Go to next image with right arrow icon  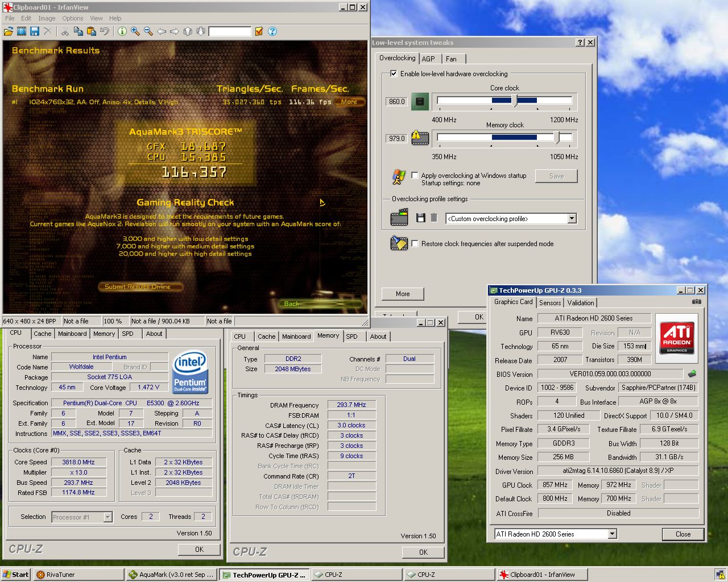[x=175, y=31]
